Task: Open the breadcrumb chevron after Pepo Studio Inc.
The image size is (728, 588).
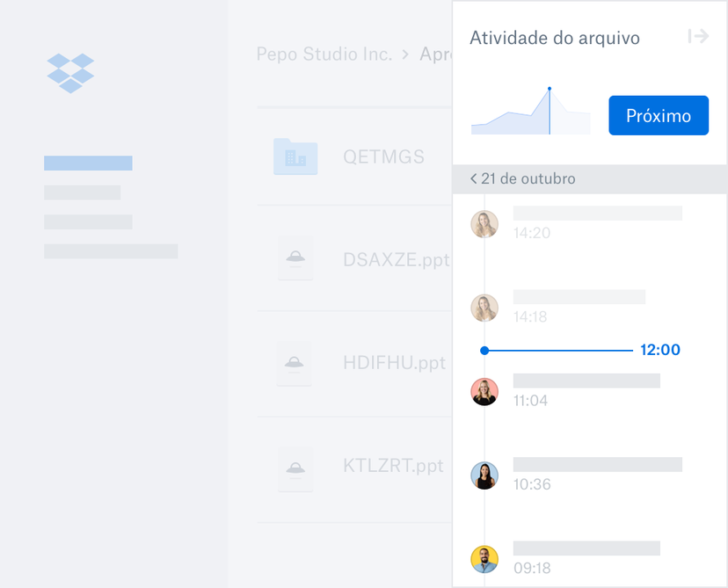Action: 404,54
